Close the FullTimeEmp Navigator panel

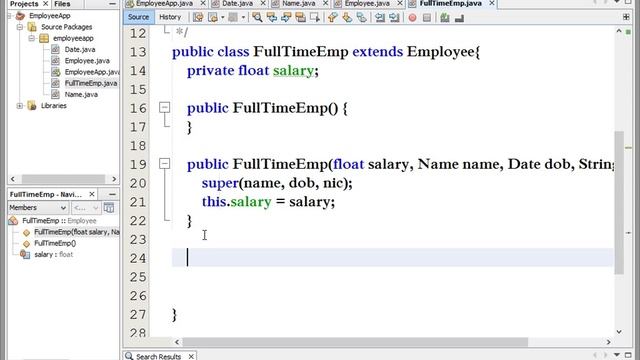92,194
